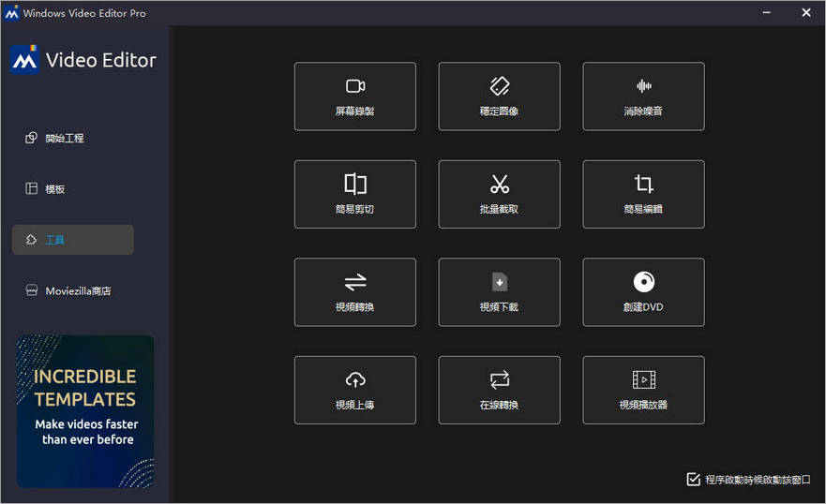826x504 pixels.
Task: Open the stabilize image tool (穩定圖像)
Action: click(500, 96)
